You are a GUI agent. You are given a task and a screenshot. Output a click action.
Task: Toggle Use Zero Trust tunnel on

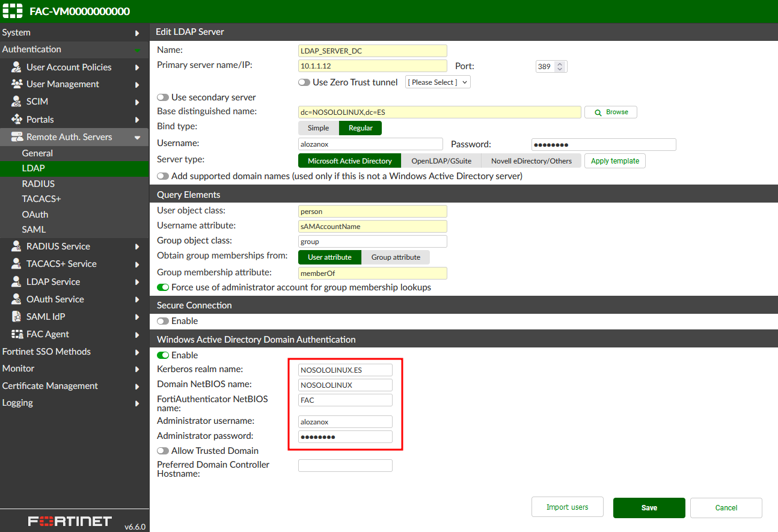tap(304, 82)
